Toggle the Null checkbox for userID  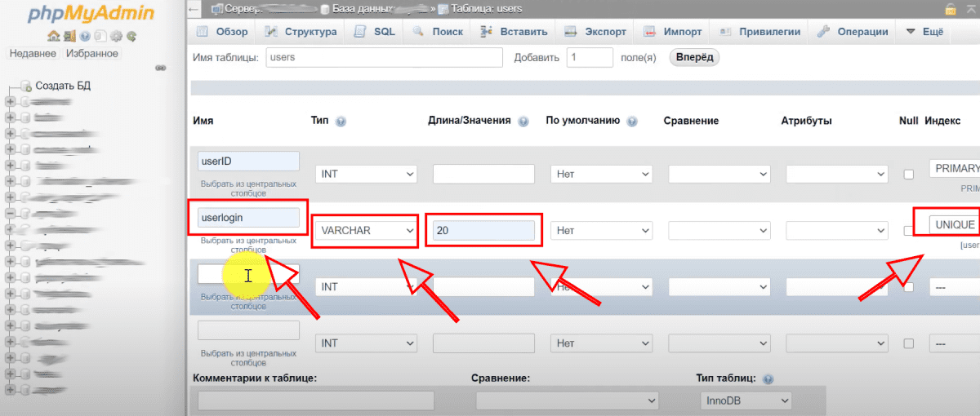[908, 174]
